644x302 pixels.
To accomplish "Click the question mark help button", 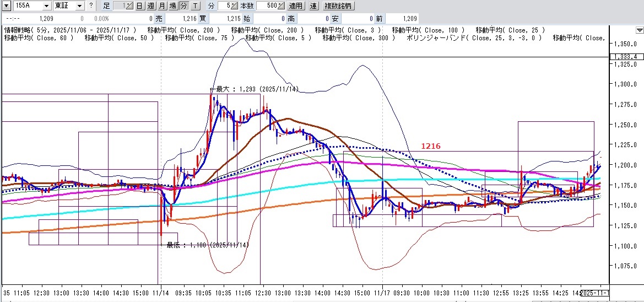I will coord(91,6).
